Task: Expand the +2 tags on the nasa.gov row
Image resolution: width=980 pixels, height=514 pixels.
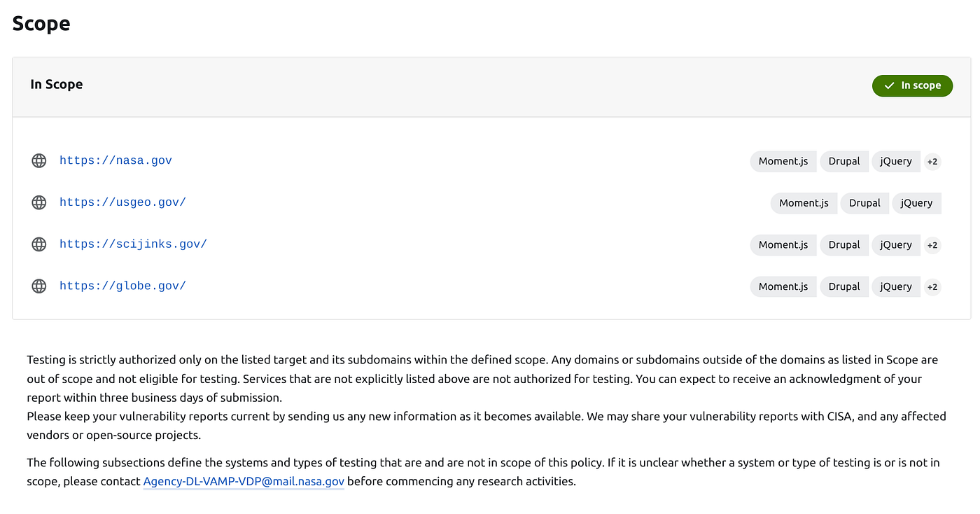Action: coord(932,162)
